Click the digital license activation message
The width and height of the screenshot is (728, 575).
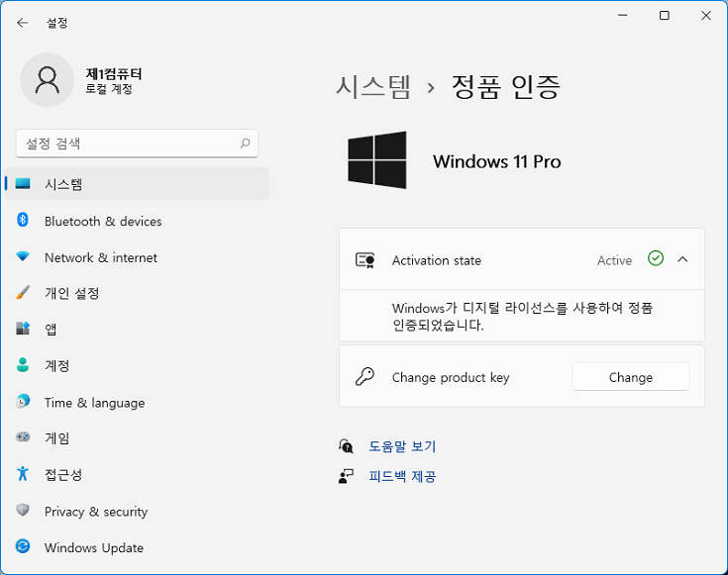tap(522, 316)
